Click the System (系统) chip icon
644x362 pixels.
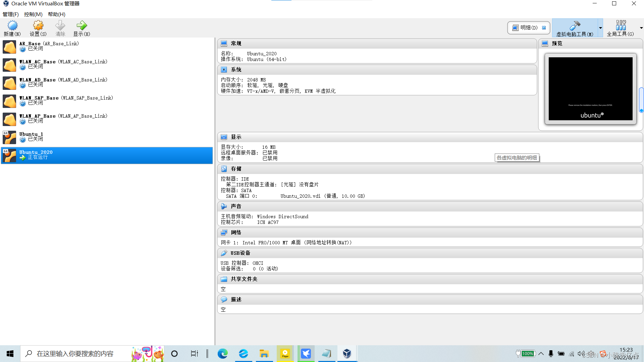224,70
